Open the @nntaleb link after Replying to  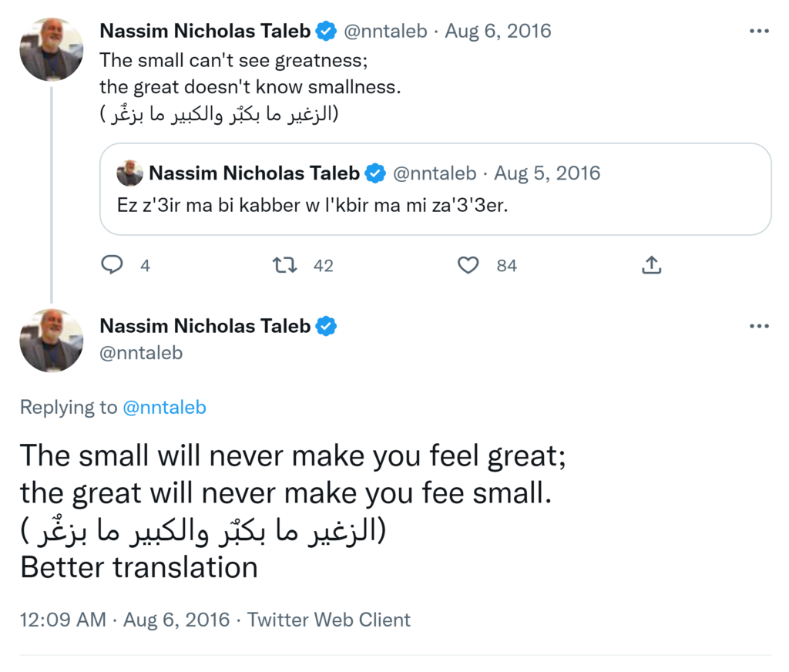click(x=164, y=407)
